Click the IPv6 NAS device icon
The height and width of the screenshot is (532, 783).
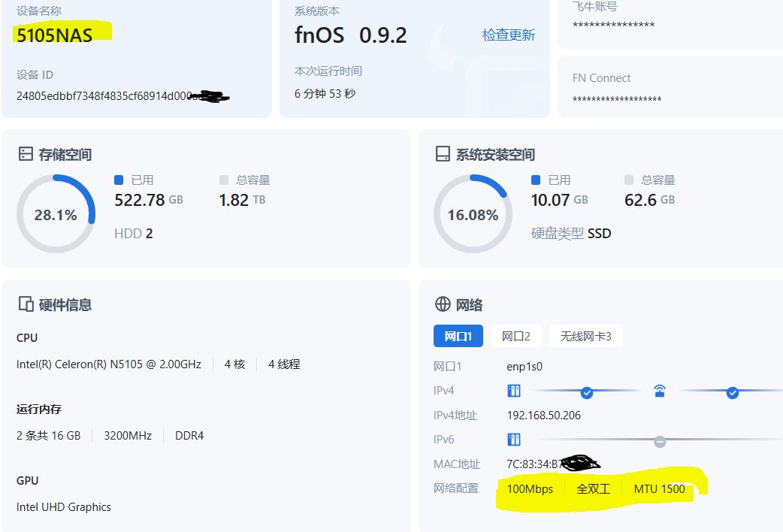tap(514, 440)
